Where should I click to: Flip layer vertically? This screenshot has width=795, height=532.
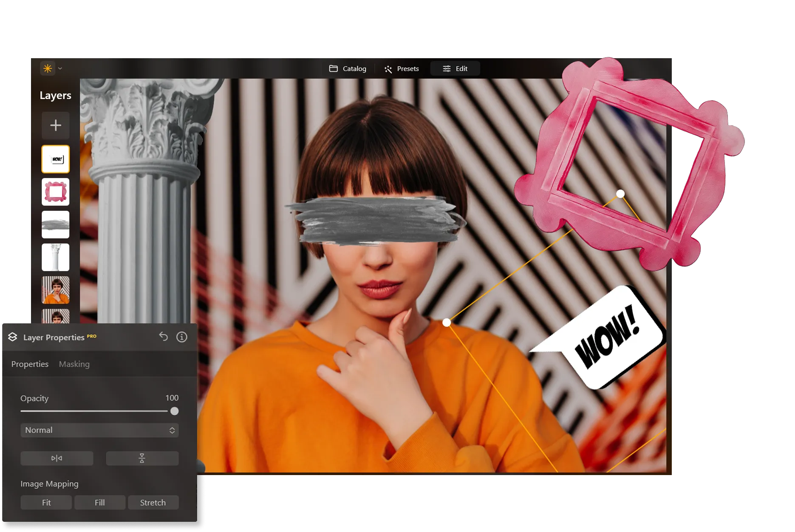[142, 458]
